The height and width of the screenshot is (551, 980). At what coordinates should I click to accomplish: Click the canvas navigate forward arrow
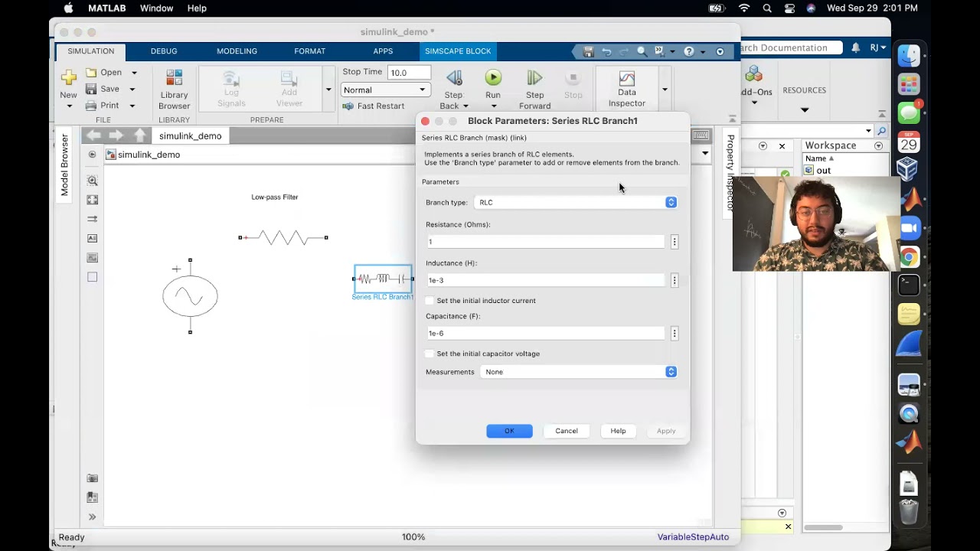pyautogui.click(x=116, y=135)
